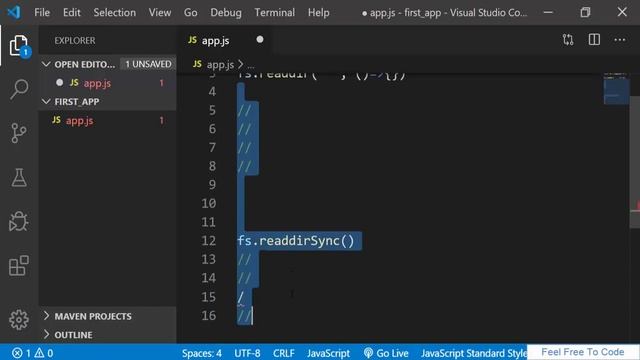The width and height of the screenshot is (640, 360).
Task: Open the Debug bug icon
Action: coord(19,221)
